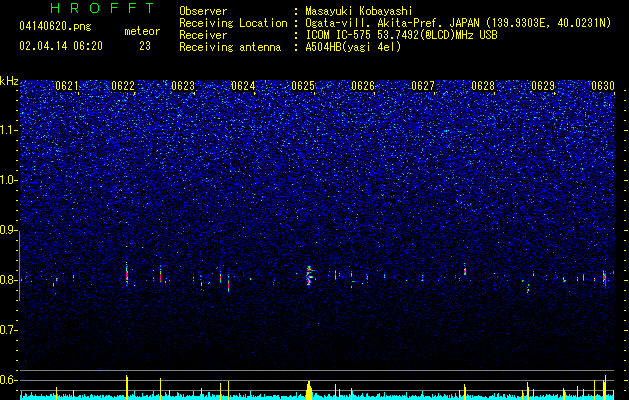Viewport: 629px width, 400px height.
Task: Click the Observer label
Action: 203,11
